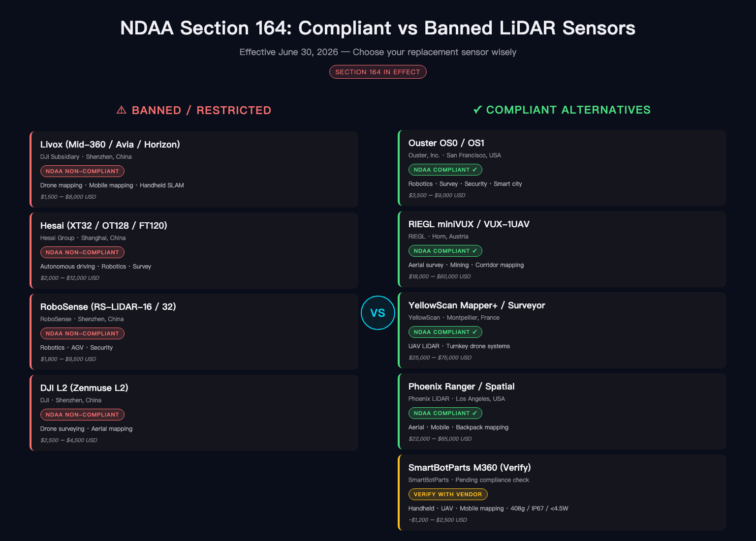The width and height of the screenshot is (756, 541).
Task: Open the Ouster OS0 / OS1 title
Action: (446, 143)
